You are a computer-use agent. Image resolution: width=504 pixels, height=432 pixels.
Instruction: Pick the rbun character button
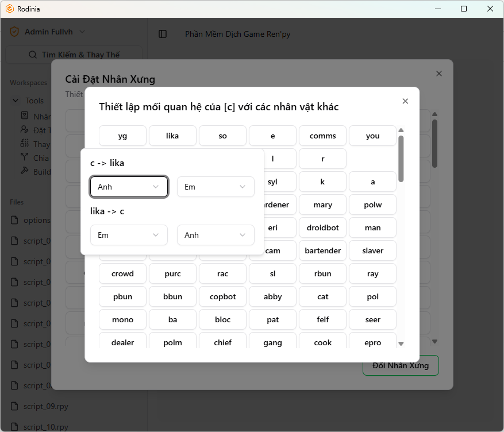click(x=323, y=273)
